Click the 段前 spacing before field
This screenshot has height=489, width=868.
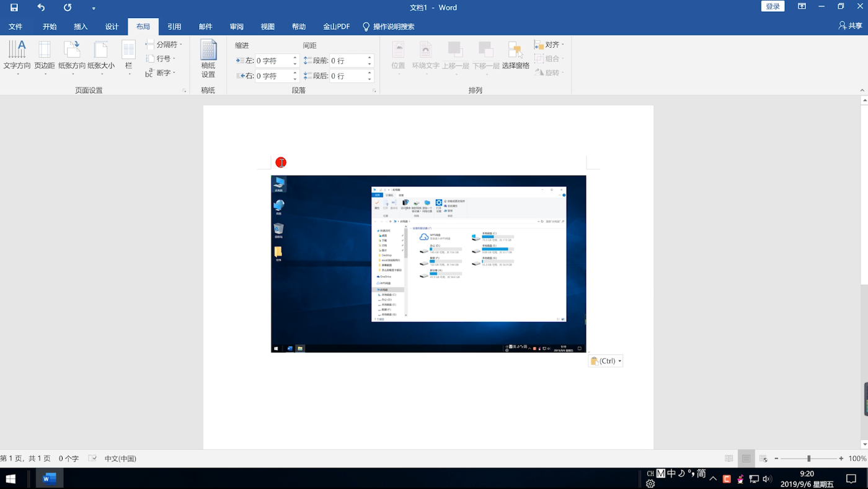[x=347, y=61]
